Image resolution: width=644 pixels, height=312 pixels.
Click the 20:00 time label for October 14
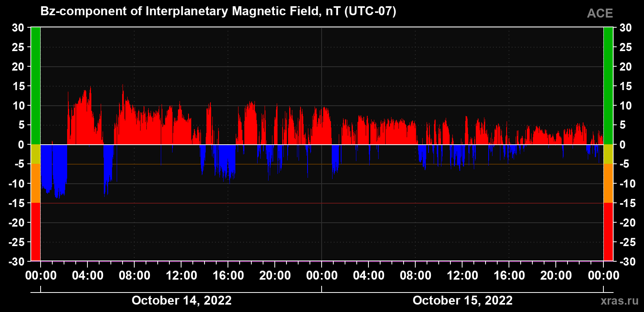(275, 275)
